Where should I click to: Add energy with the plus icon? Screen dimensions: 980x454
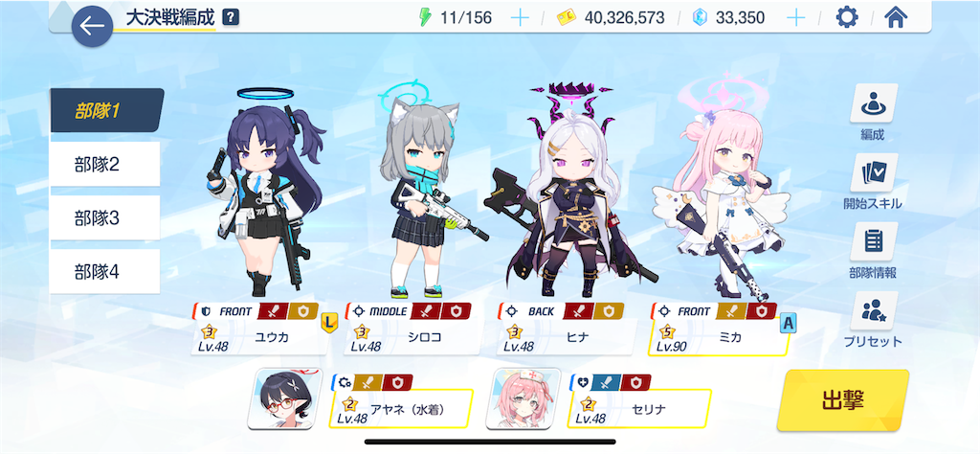[520, 17]
